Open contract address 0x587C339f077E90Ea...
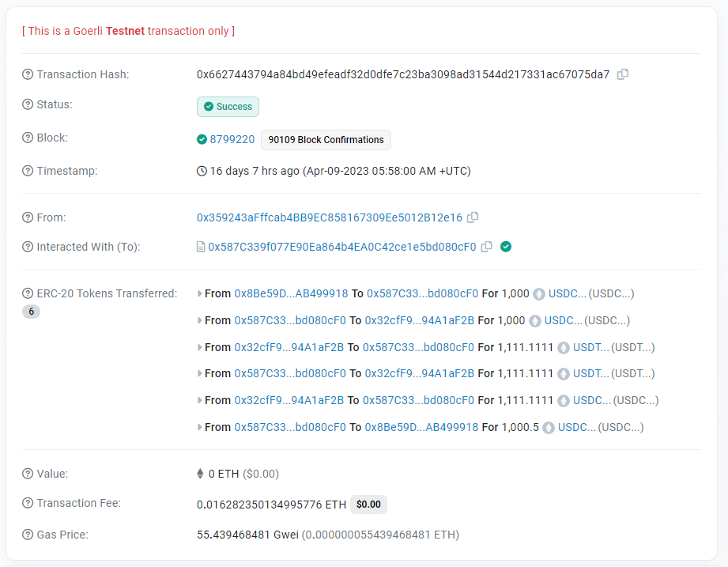The image size is (728, 567). (342, 247)
